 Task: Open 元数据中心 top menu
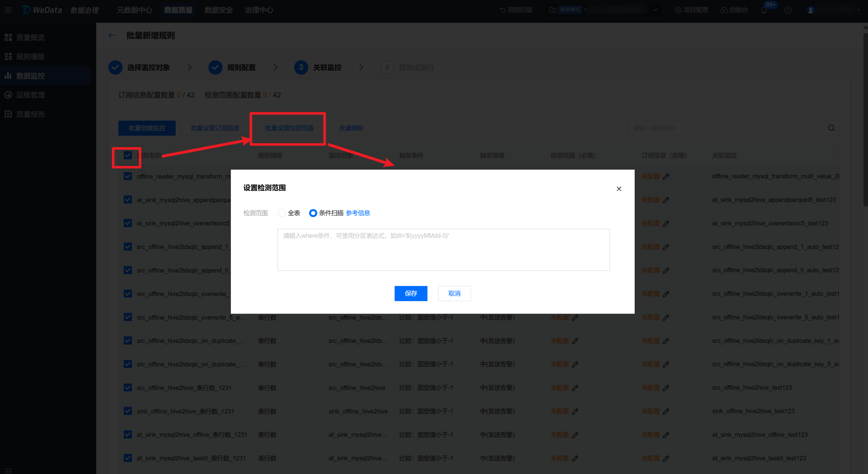pyautogui.click(x=134, y=10)
